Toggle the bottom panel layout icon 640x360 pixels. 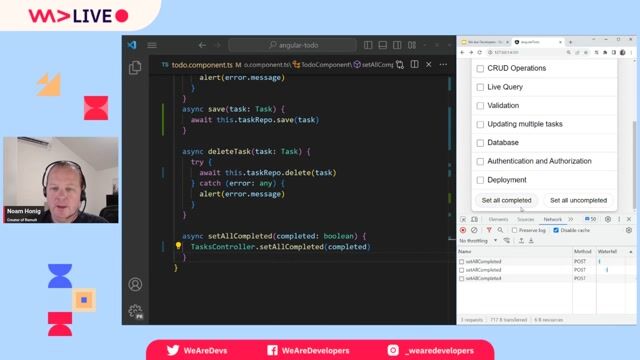tap(382, 45)
